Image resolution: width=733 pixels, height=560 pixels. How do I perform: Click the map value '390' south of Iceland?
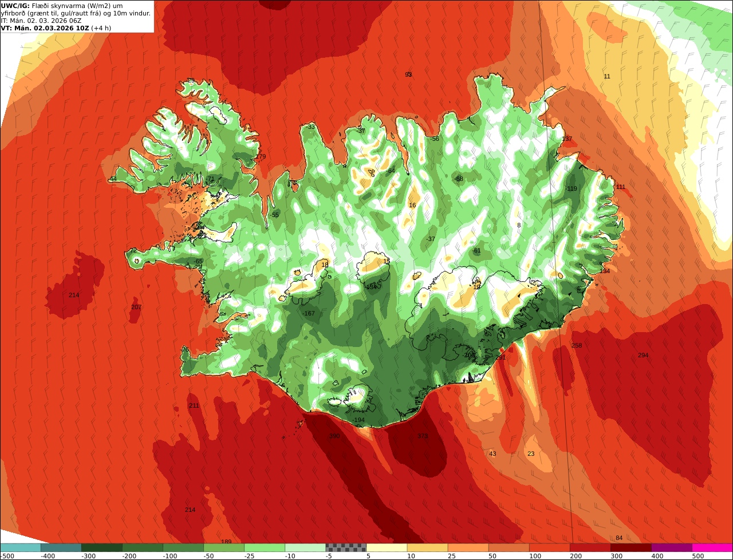(334, 436)
